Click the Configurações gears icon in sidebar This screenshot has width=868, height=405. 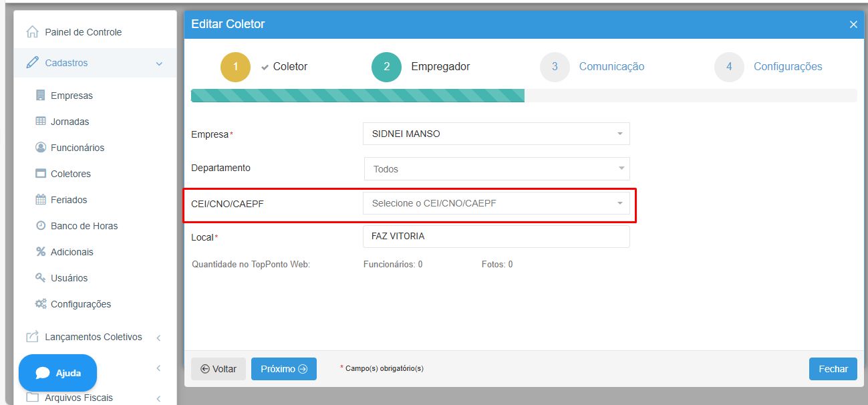tap(40, 304)
